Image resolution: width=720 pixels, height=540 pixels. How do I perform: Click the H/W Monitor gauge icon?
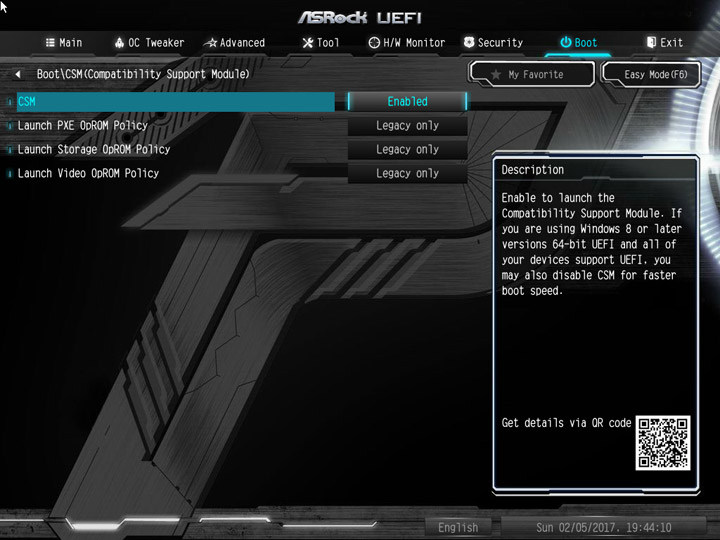coord(374,43)
